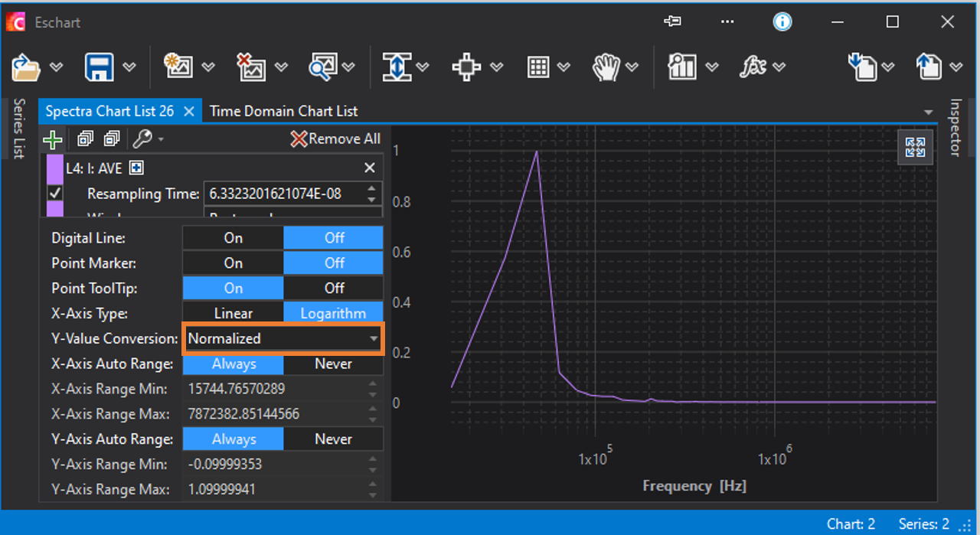Set Digital Line to Off

pyautogui.click(x=334, y=237)
